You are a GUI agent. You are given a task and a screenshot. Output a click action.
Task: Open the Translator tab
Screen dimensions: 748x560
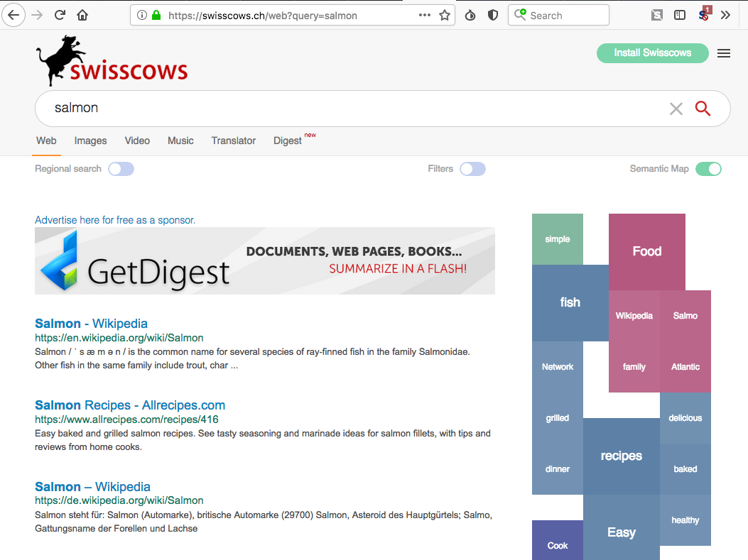(233, 141)
